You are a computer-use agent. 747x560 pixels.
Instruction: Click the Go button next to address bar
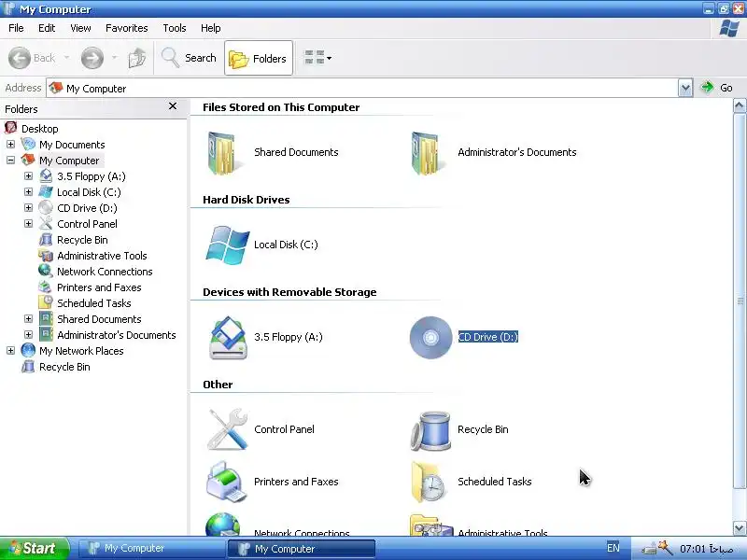716,88
